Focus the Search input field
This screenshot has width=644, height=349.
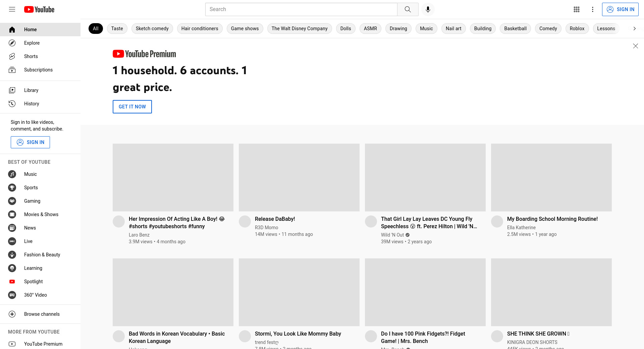point(301,9)
